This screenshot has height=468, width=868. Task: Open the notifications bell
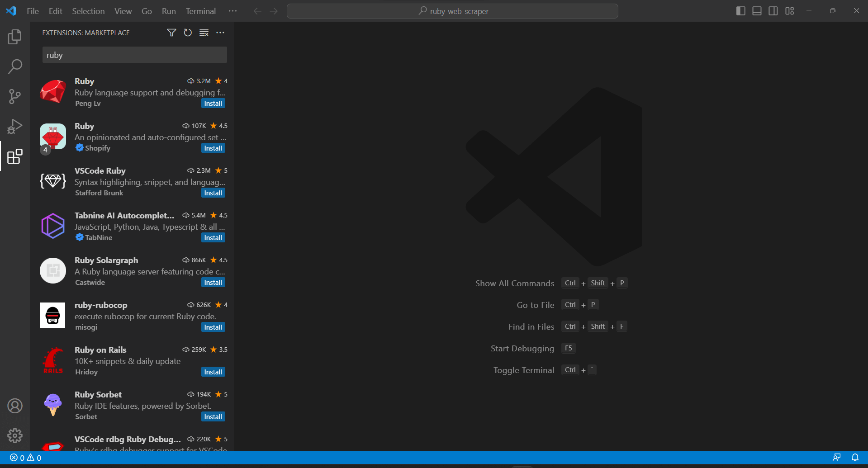click(855, 458)
